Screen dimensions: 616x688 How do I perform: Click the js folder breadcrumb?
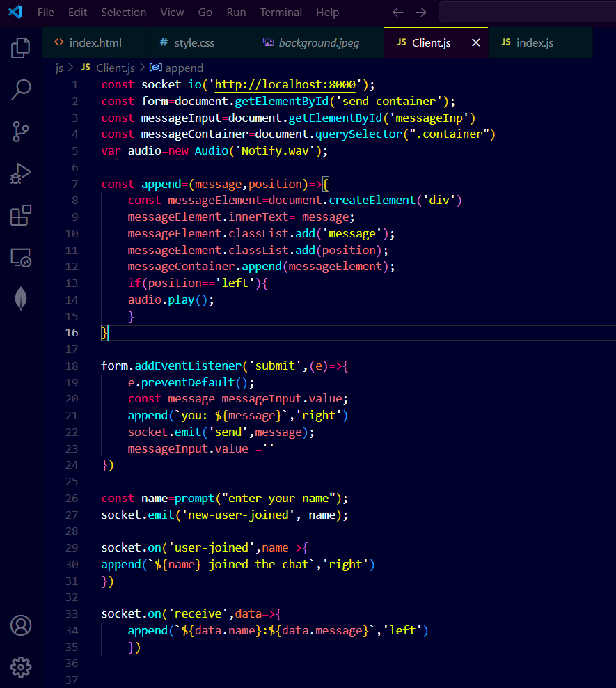[x=59, y=68]
